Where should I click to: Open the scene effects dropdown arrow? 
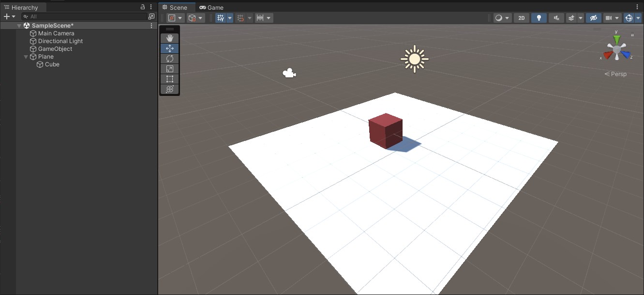pos(580,18)
